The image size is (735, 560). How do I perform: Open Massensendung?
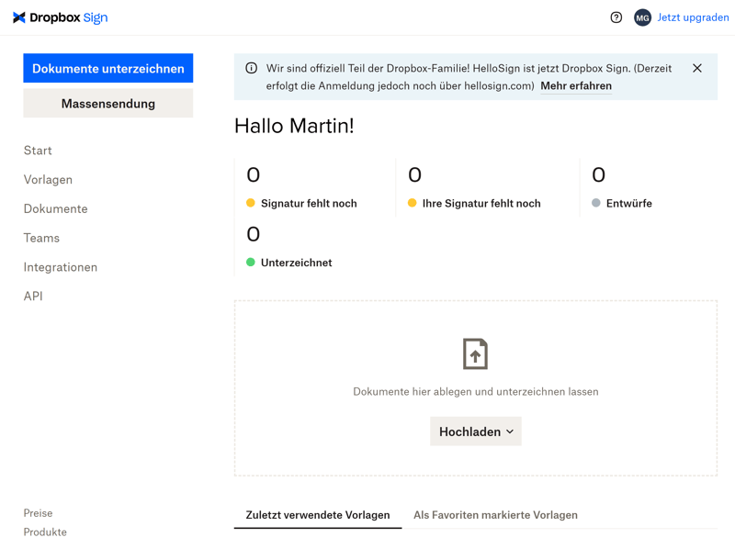(x=108, y=104)
